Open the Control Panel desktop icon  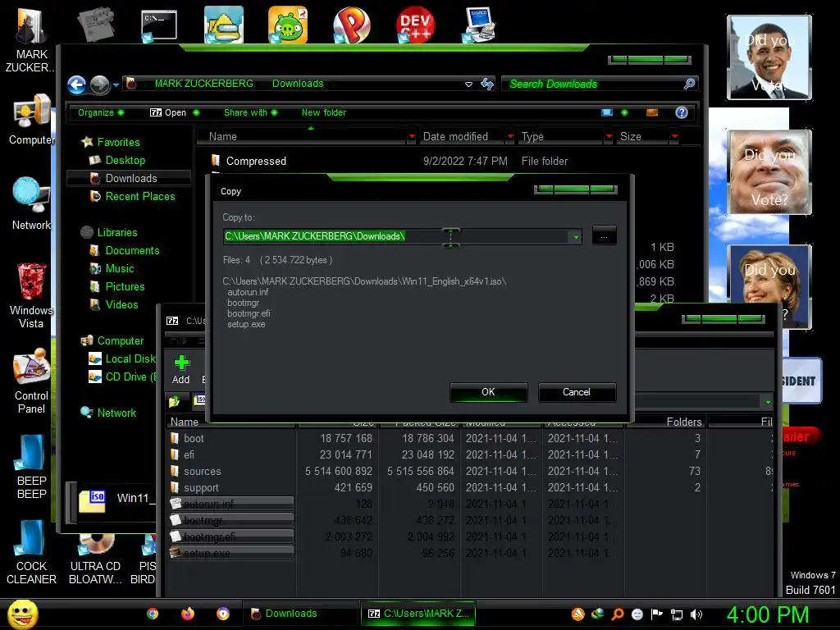[31, 381]
